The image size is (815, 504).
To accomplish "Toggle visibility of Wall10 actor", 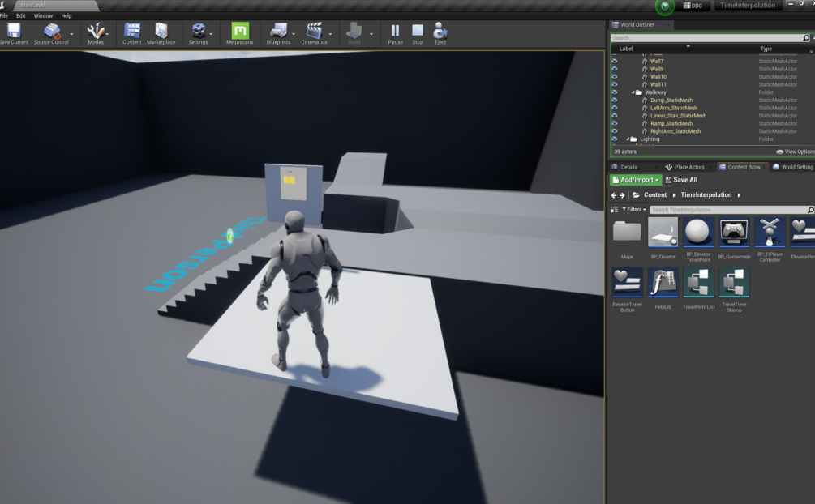I will tap(615, 76).
